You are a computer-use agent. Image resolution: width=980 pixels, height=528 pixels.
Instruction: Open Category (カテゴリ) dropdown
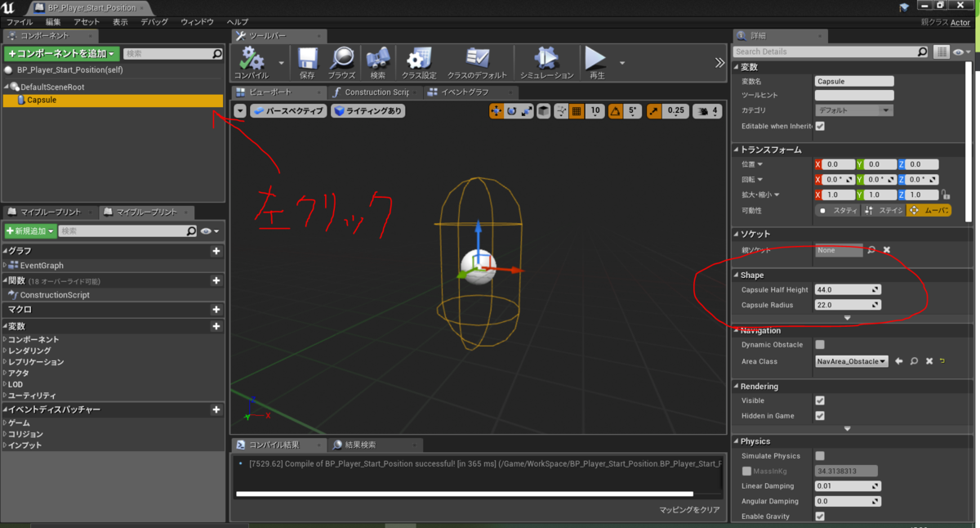point(853,110)
